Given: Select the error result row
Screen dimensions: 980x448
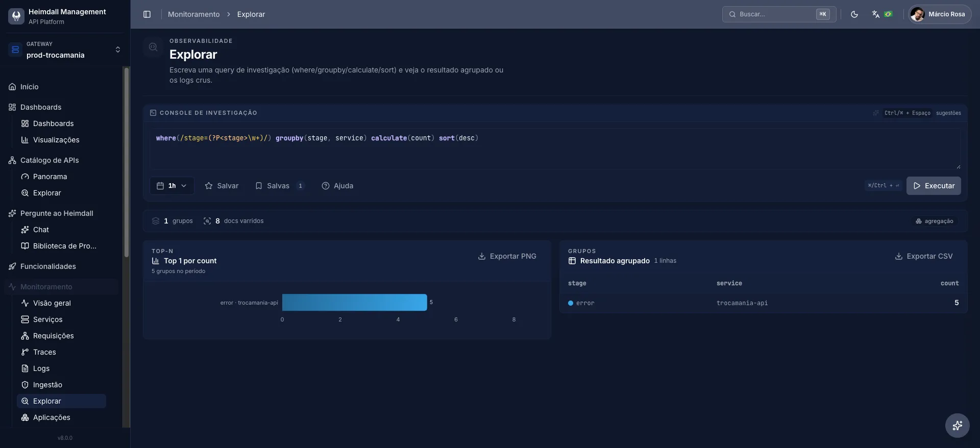Looking at the screenshot, I should click(763, 303).
